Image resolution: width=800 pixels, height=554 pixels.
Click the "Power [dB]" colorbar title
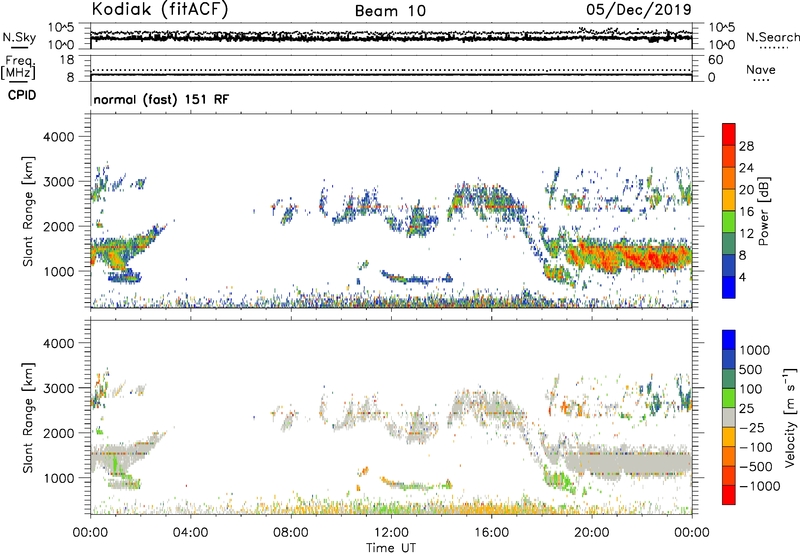(764, 211)
